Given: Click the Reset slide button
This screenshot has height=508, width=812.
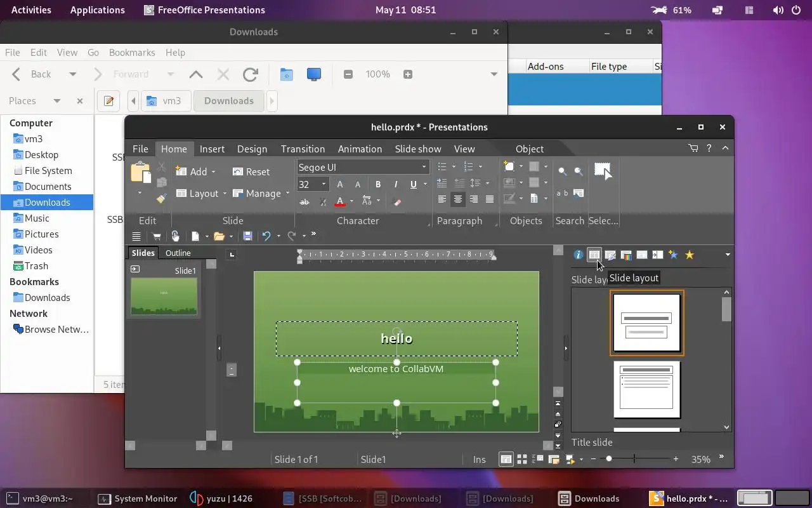Looking at the screenshot, I should click(251, 171).
